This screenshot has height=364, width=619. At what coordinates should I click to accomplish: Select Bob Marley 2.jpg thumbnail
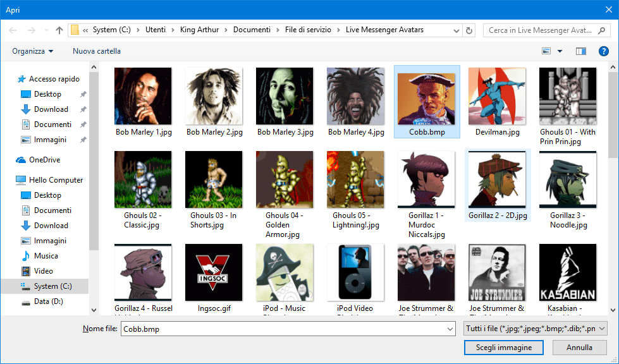click(x=214, y=96)
